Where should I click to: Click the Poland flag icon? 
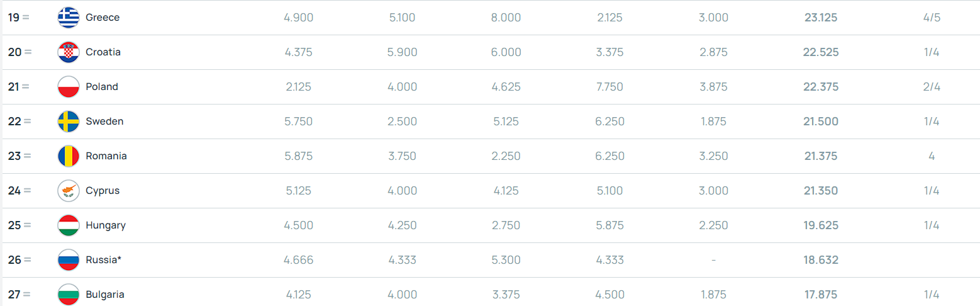tap(68, 87)
